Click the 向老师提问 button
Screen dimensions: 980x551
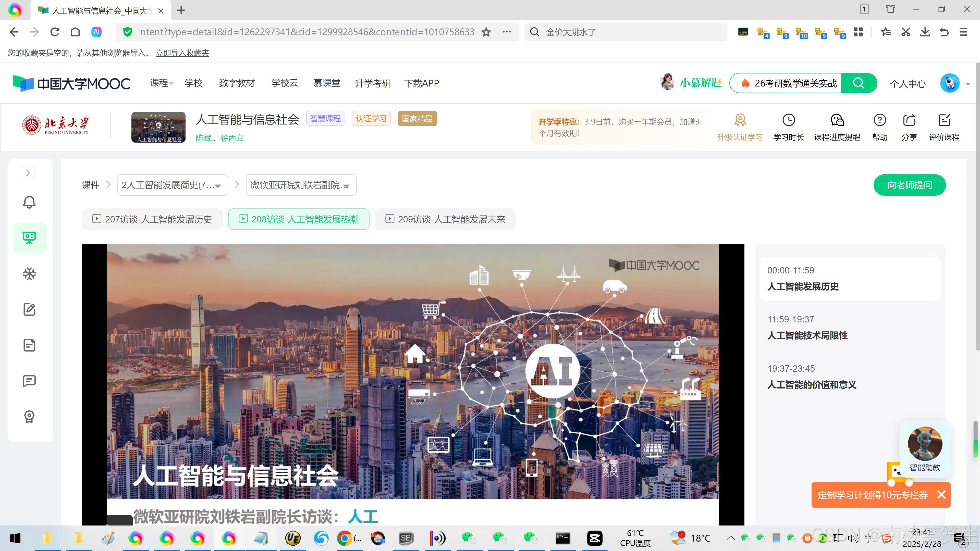pyautogui.click(x=909, y=185)
